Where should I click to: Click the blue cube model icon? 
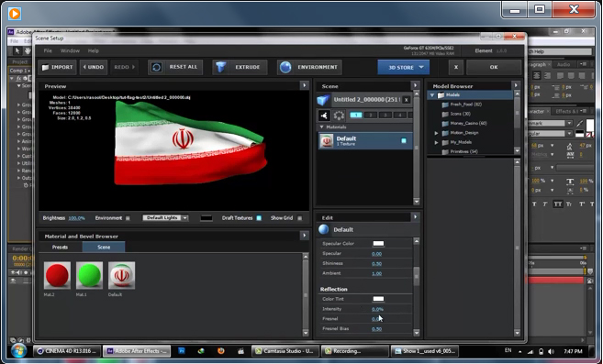click(x=323, y=100)
